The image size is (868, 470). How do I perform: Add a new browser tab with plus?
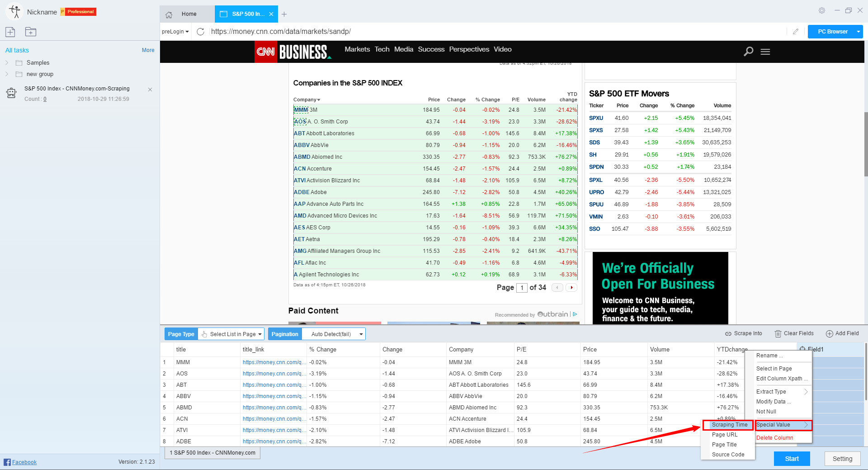[284, 14]
